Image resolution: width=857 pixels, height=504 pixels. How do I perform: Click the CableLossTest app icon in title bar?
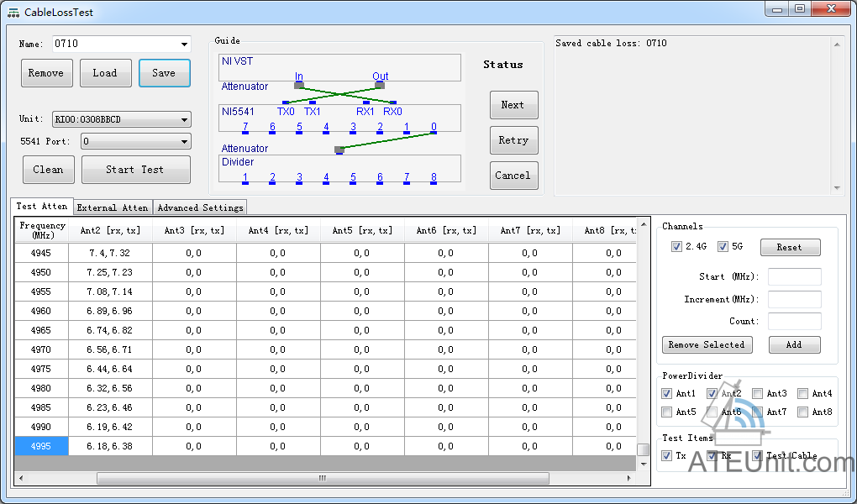tap(13, 13)
